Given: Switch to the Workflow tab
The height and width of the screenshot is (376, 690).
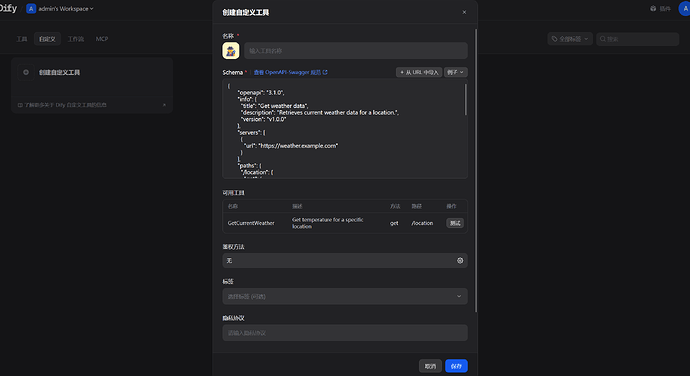Looking at the screenshot, I should pos(76,39).
